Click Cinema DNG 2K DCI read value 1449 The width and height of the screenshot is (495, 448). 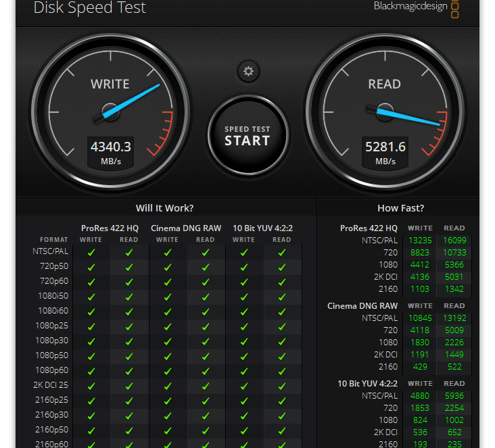454,355
